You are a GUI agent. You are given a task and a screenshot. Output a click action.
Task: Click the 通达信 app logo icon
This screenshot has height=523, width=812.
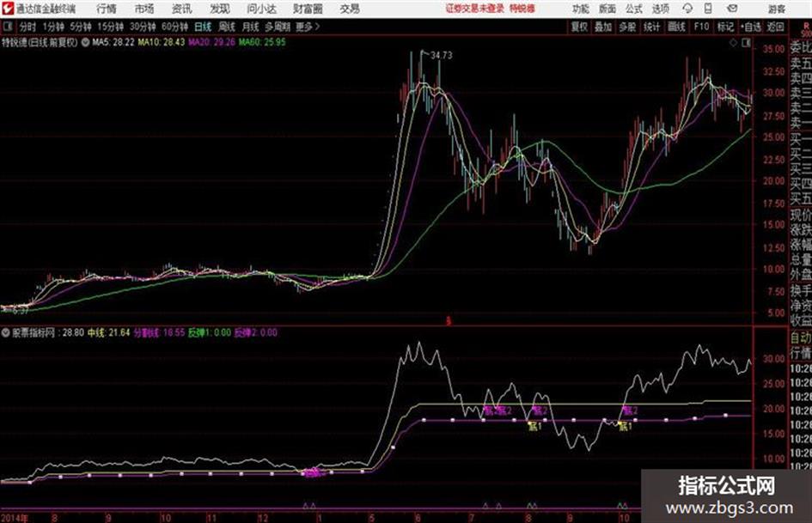pyautogui.click(x=7, y=9)
